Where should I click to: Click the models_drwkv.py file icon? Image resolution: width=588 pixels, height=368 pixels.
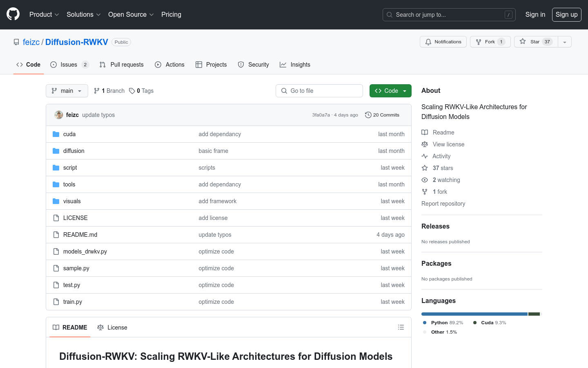pos(56,251)
